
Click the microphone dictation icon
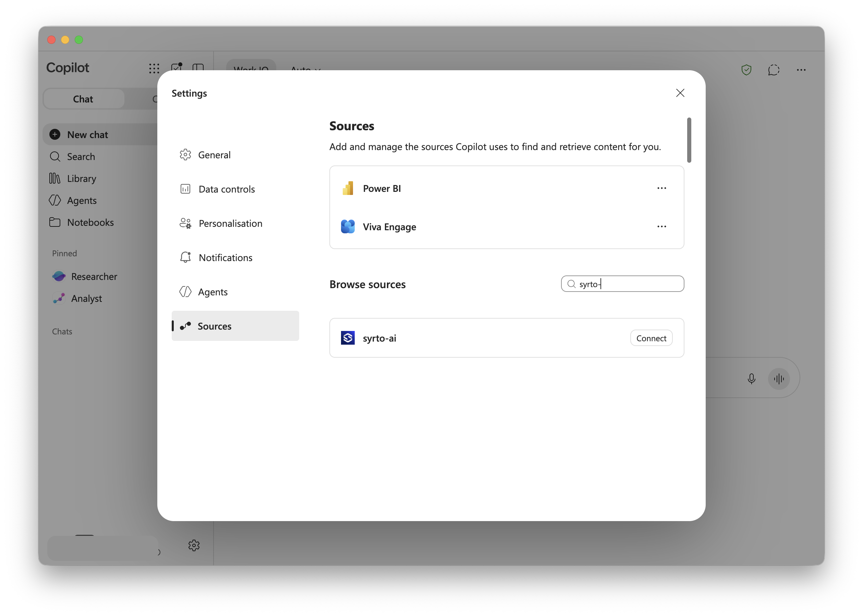click(x=751, y=379)
